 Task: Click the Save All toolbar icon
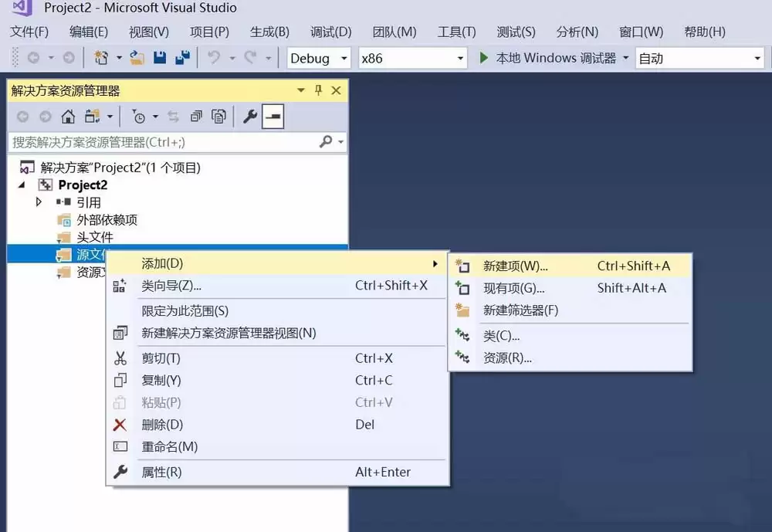tap(183, 58)
